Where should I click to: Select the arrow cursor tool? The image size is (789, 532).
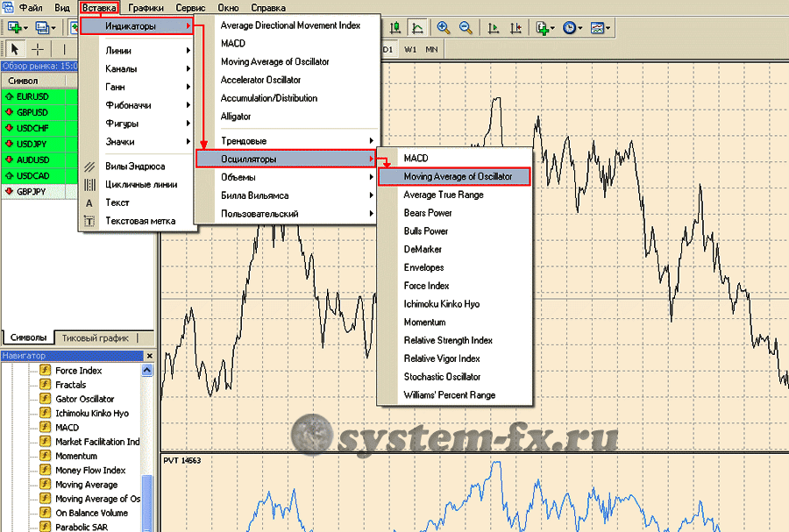(x=15, y=48)
